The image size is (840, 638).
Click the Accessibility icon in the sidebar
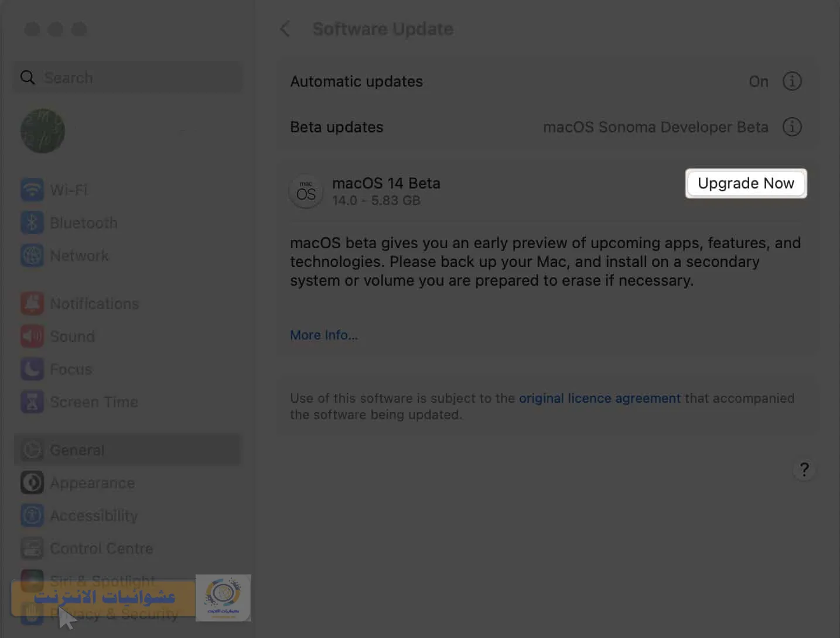coord(32,515)
